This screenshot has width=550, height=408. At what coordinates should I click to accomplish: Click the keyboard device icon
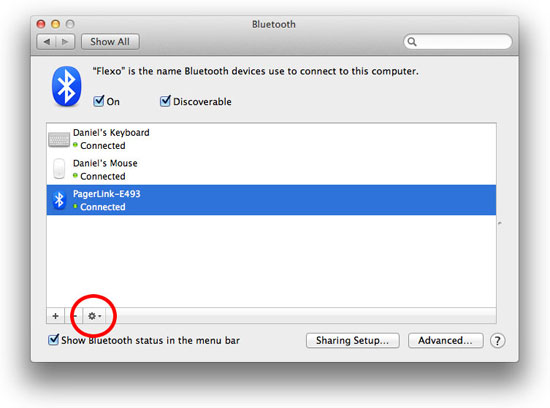click(x=59, y=140)
